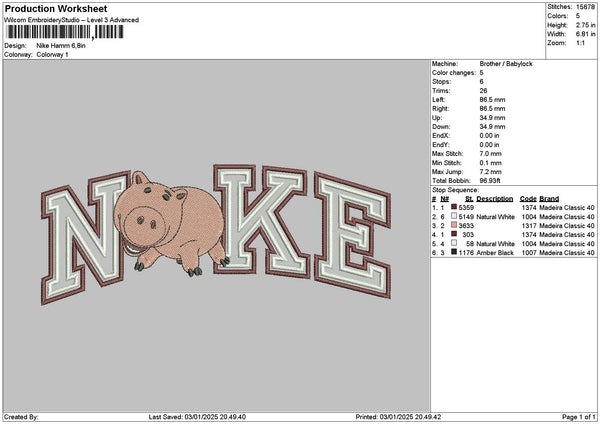Viewport: 600px width, 424px height.
Task: Click Natural White in the stop 2 row
Action: point(496,217)
